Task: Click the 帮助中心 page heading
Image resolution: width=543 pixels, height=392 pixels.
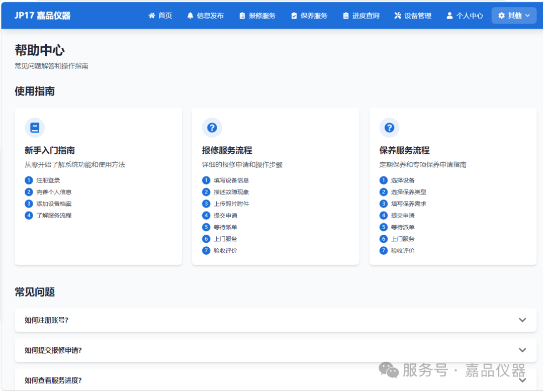Action: click(x=40, y=50)
